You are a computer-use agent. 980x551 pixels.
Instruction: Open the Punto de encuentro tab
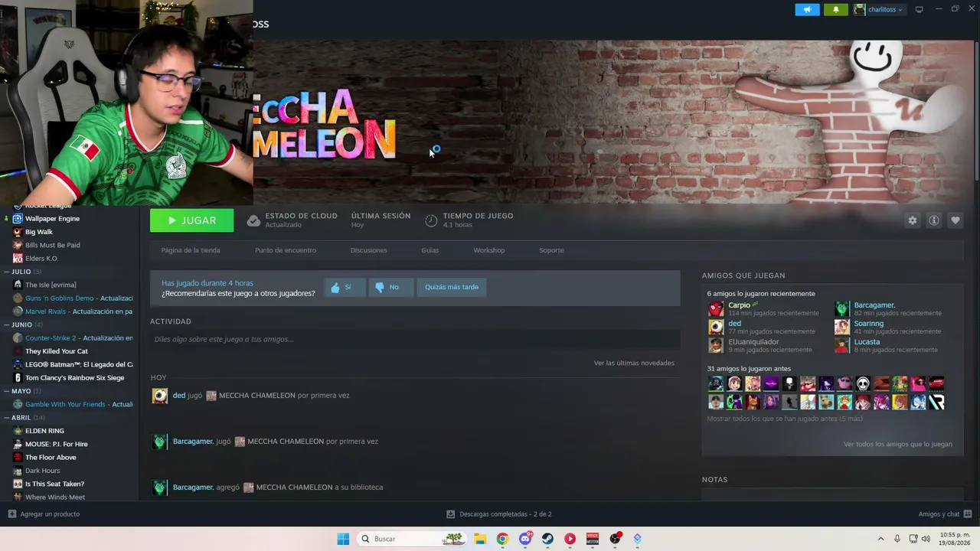(286, 250)
